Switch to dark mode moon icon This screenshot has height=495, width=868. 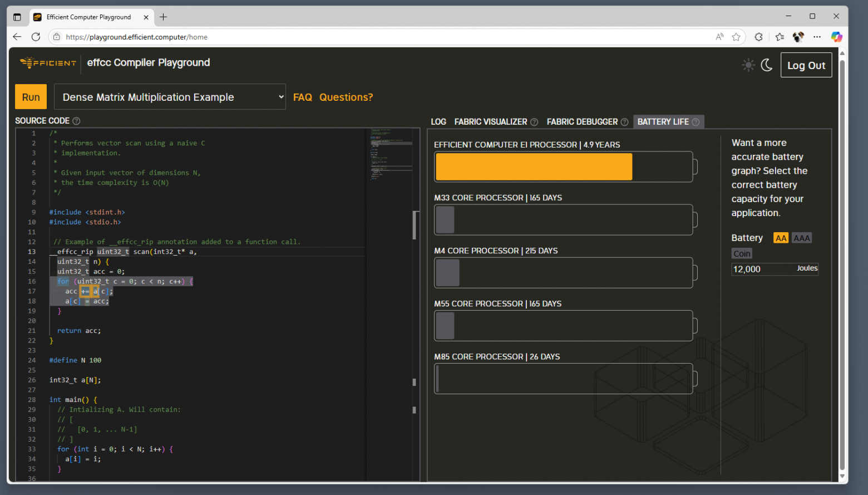coord(767,65)
